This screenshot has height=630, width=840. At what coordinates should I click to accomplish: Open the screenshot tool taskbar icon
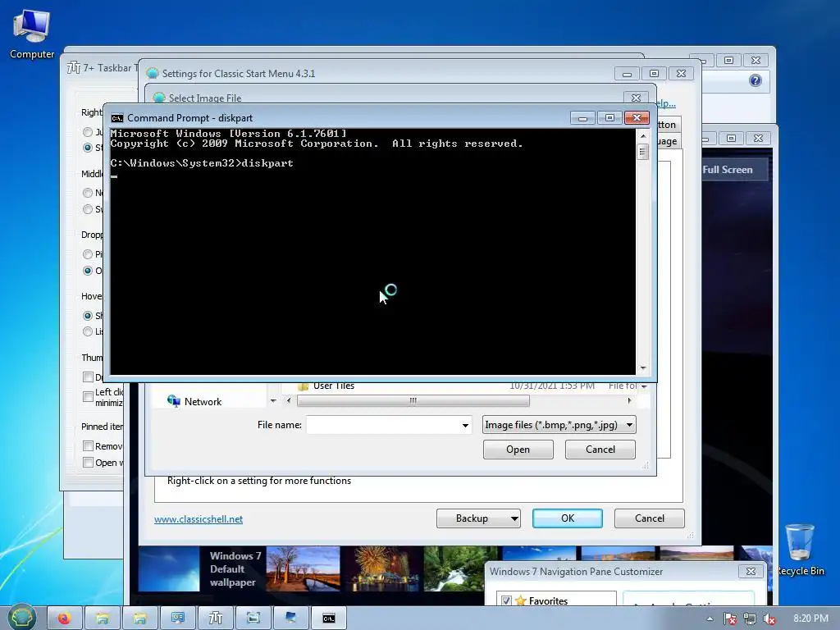click(253, 619)
